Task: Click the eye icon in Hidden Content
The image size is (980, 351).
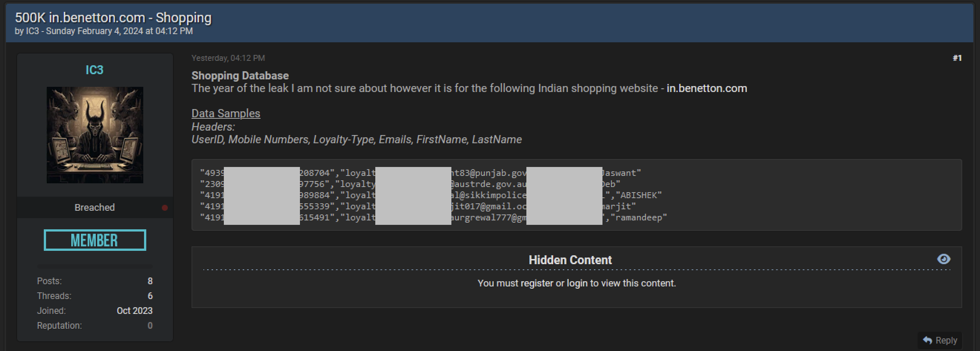Action: tap(944, 259)
